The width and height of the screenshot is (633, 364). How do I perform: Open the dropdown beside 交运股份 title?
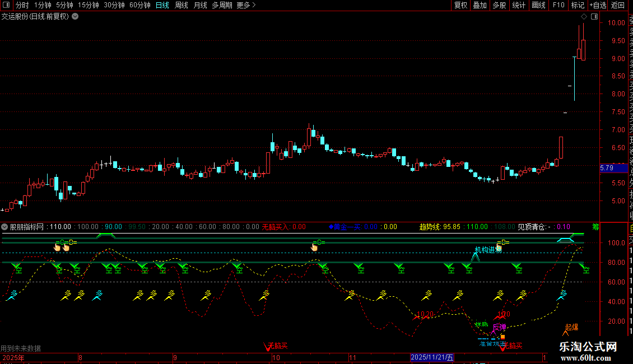(75, 17)
